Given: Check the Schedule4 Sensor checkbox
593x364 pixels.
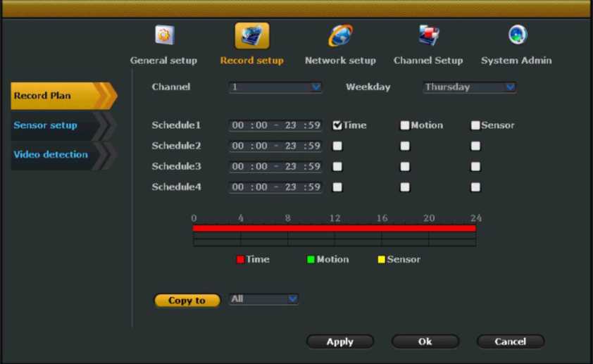Looking at the screenshot, I should point(475,187).
